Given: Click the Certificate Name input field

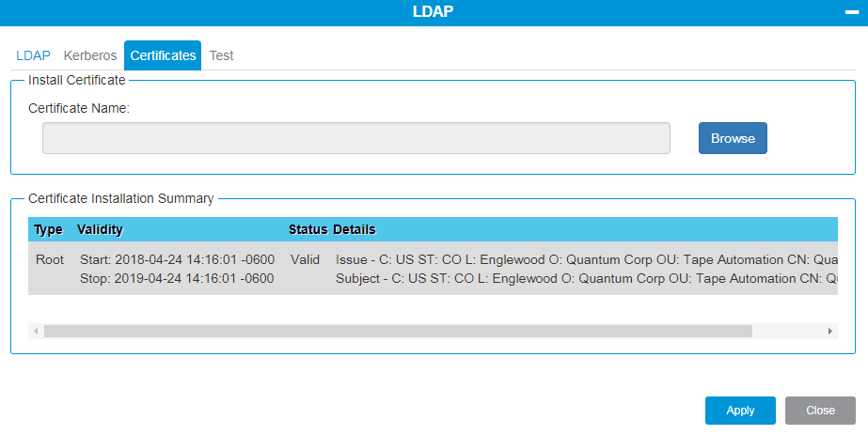Looking at the screenshot, I should pyautogui.click(x=355, y=138).
